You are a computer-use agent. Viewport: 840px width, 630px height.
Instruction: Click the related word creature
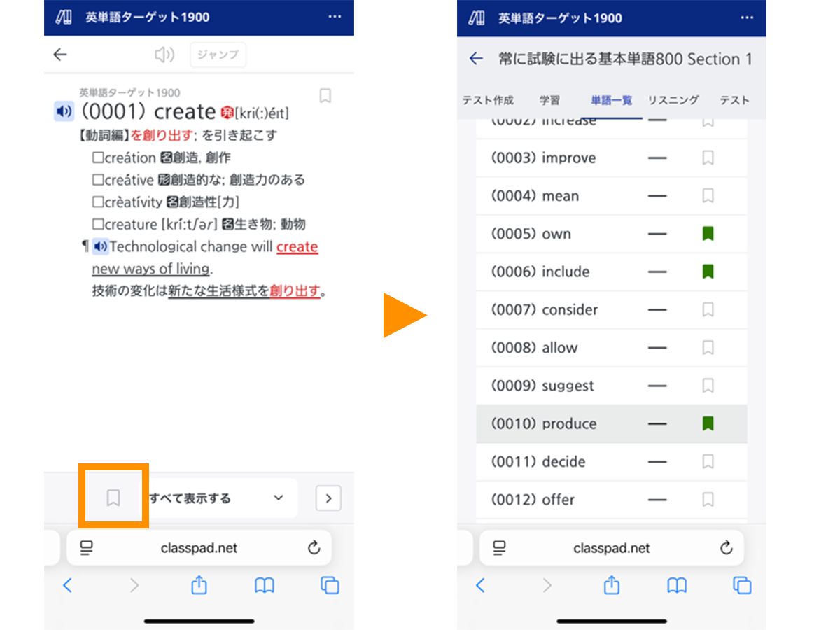tap(131, 225)
